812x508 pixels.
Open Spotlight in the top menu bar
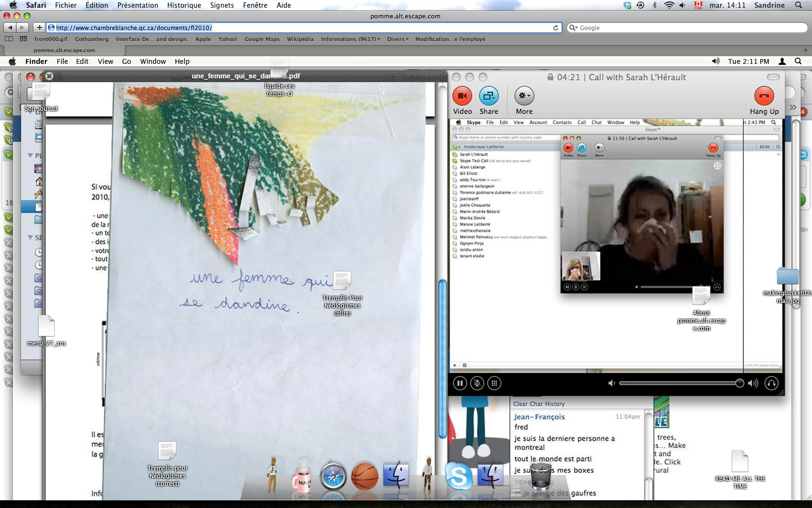[x=798, y=5]
